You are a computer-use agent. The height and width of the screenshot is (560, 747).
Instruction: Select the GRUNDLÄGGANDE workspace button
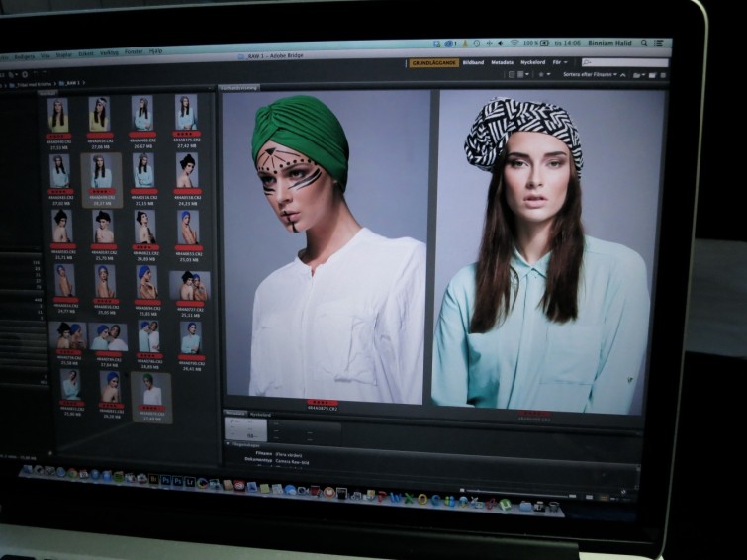pyautogui.click(x=432, y=62)
